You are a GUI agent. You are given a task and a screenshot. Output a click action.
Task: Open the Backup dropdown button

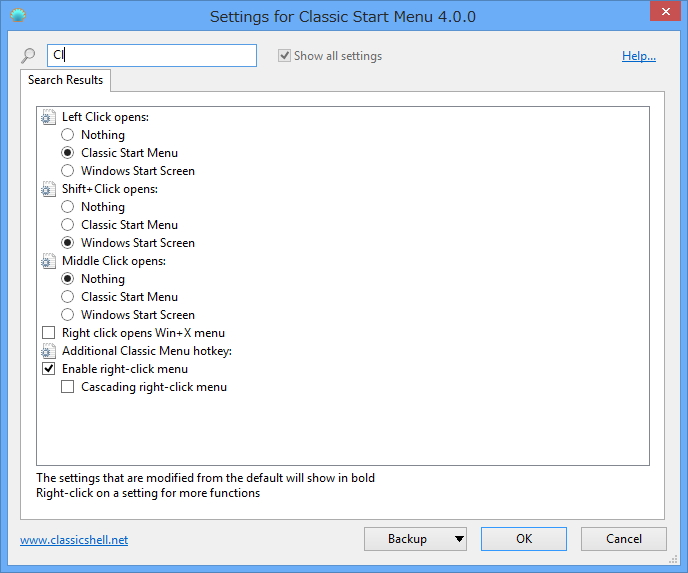[415, 539]
